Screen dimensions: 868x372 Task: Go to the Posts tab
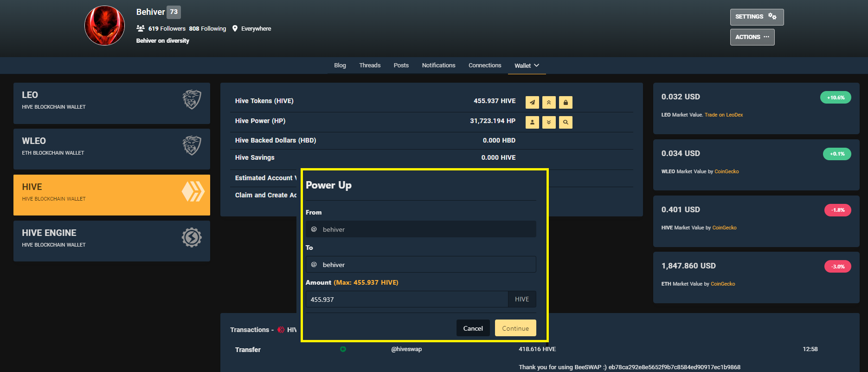(x=401, y=65)
